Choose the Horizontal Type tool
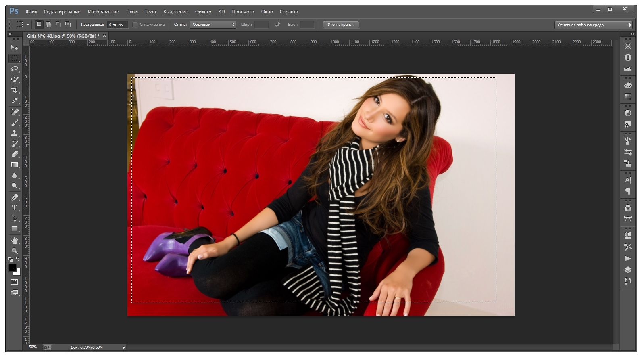The height and width of the screenshot is (360, 644). pyautogui.click(x=15, y=208)
